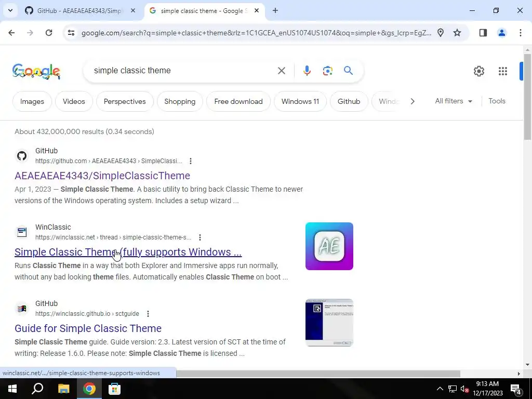532x399 pixels.
Task: View site information icon in address bar
Action: point(71,33)
